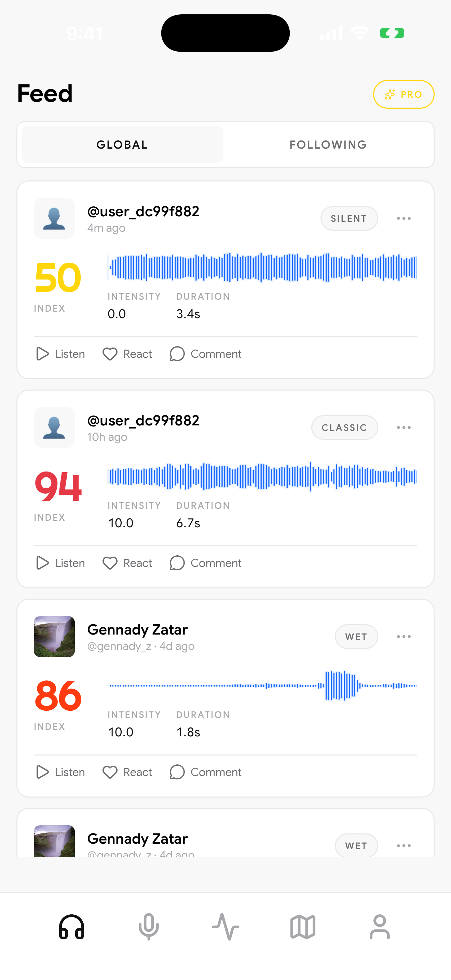Switch to the GLOBAL feed tab
This screenshot has width=451, height=980.
click(x=122, y=145)
